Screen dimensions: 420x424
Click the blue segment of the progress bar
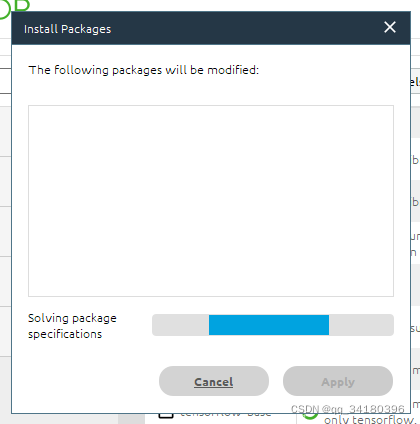(x=269, y=325)
